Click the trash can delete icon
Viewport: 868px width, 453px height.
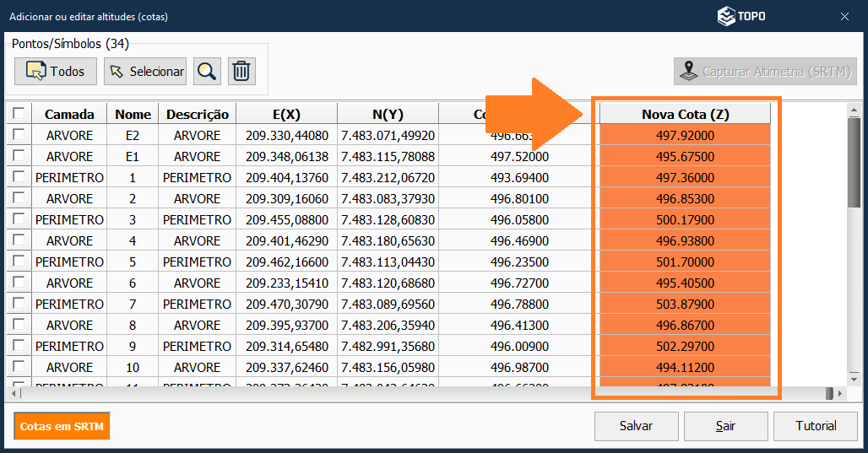tap(241, 72)
